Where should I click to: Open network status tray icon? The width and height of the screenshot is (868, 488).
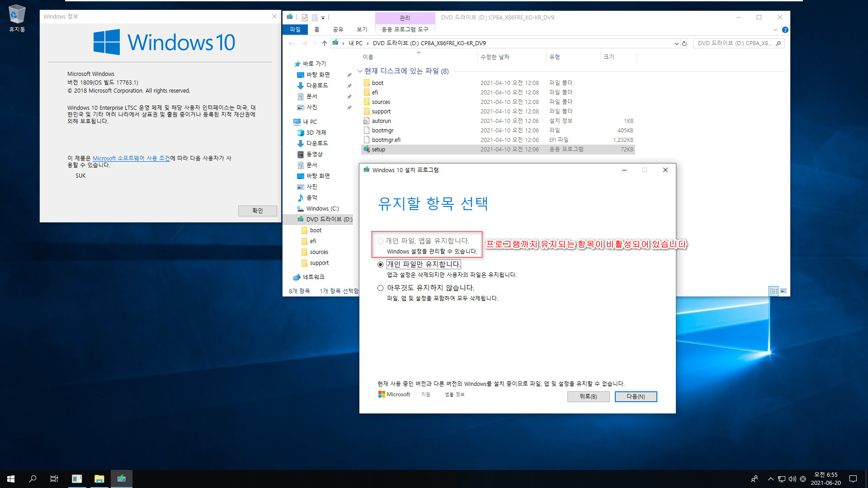[782, 479]
